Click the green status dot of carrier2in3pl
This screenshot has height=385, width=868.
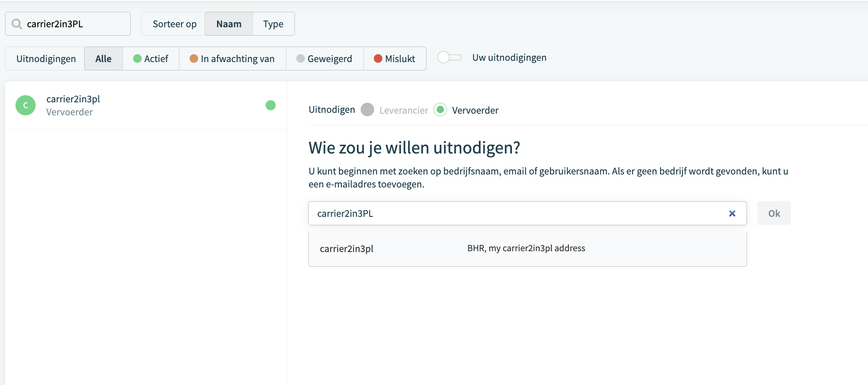[x=271, y=105]
